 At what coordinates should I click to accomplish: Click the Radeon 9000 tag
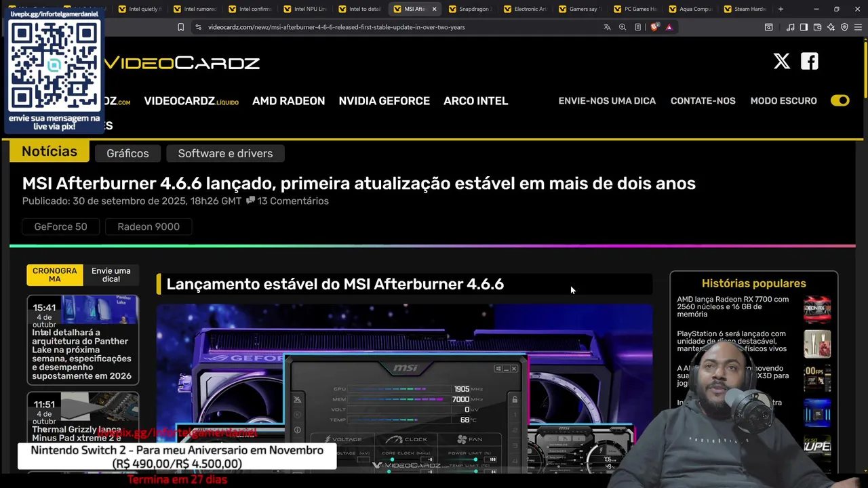149,226
